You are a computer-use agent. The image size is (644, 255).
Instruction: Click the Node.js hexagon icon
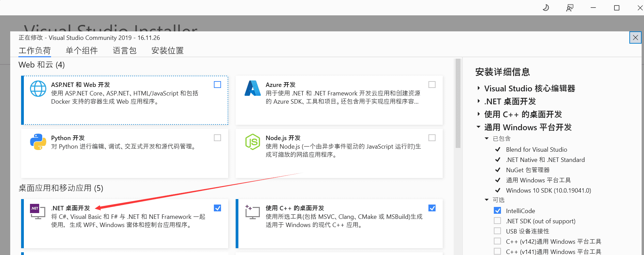[x=253, y=142]
